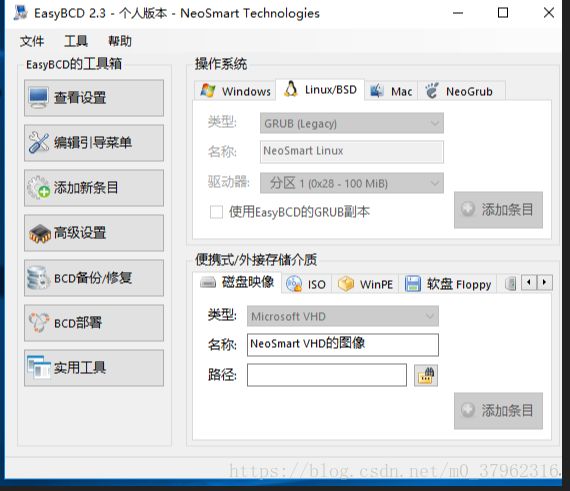Switch to the 软盘 Floppy tab
Viewport: 570px width, 491px height.
click(x=448, y=284)
